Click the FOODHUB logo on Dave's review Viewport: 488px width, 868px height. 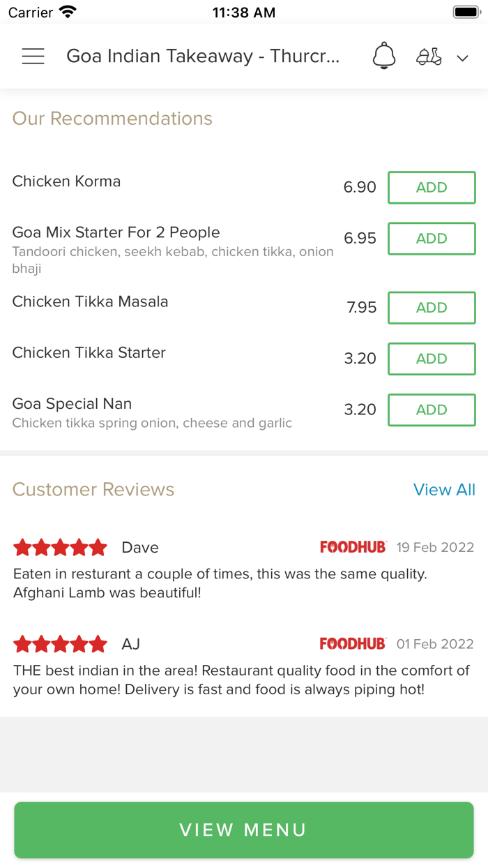coord(353,547)
